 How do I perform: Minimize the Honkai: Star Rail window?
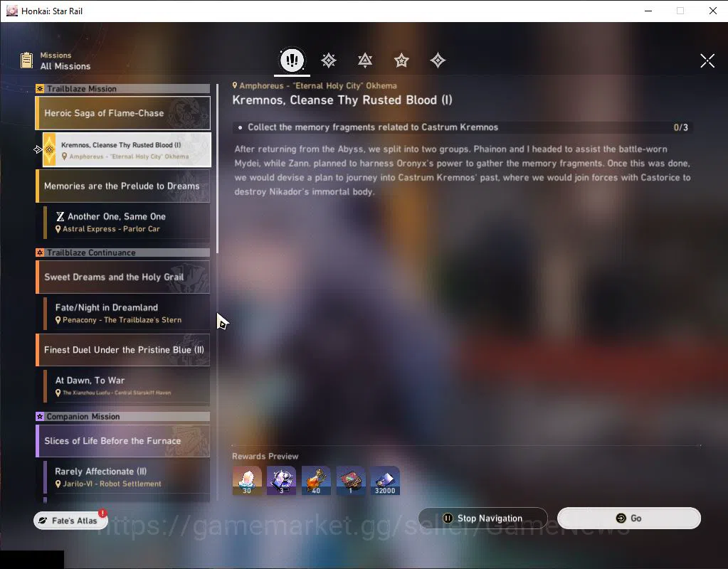click(x=648, y=11)
